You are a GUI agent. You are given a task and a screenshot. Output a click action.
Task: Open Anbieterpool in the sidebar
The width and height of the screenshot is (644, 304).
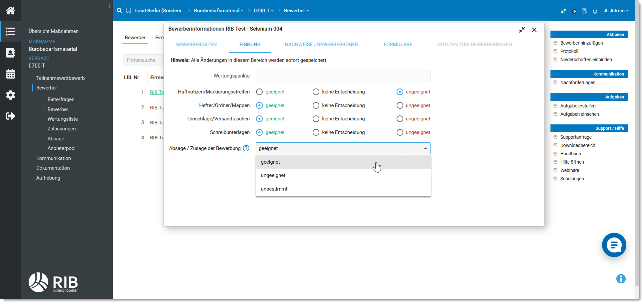point(62,148)
